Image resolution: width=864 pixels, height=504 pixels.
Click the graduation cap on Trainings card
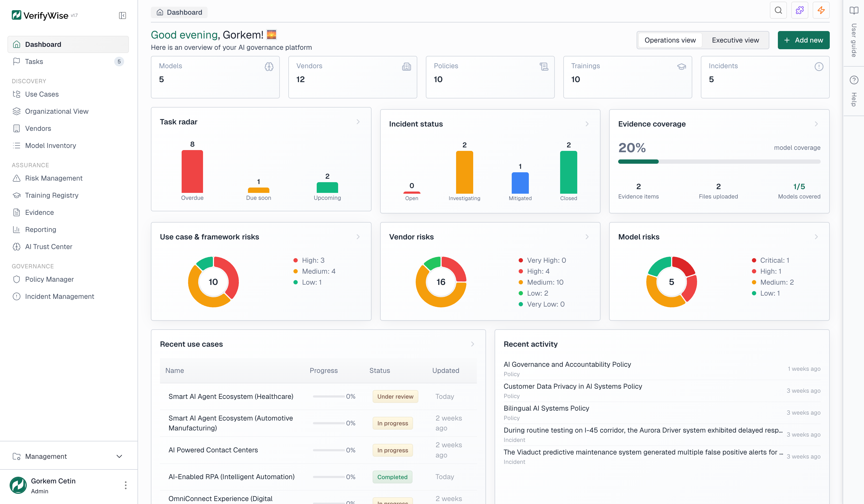(x=681, y=67)
